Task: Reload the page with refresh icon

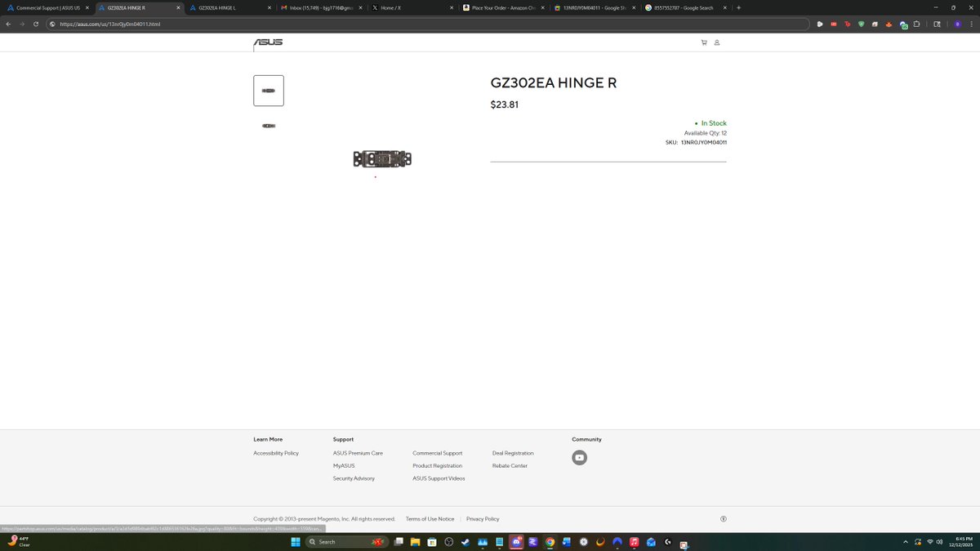Action: pyautogui.click(x=36, y=24)
